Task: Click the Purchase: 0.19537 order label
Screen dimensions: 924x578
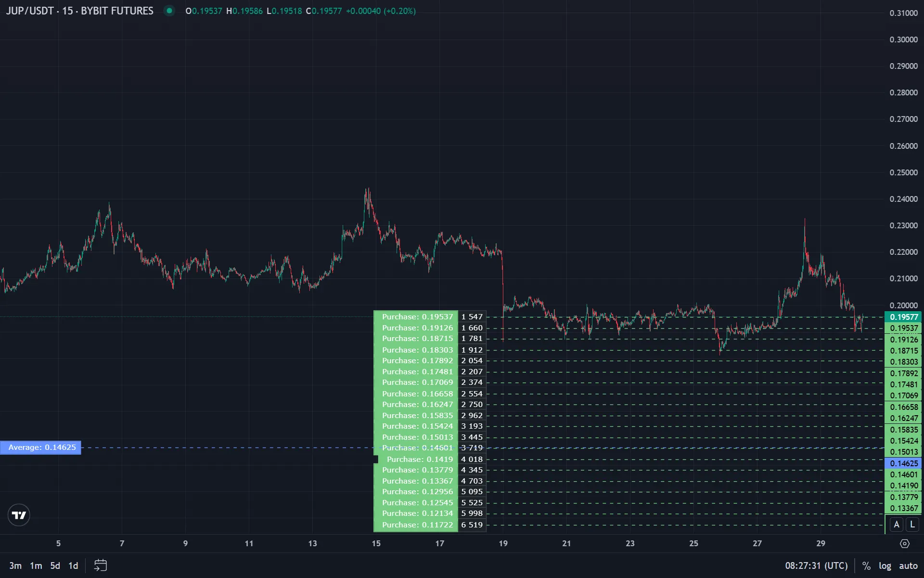Action: click(x=417, y=317)
